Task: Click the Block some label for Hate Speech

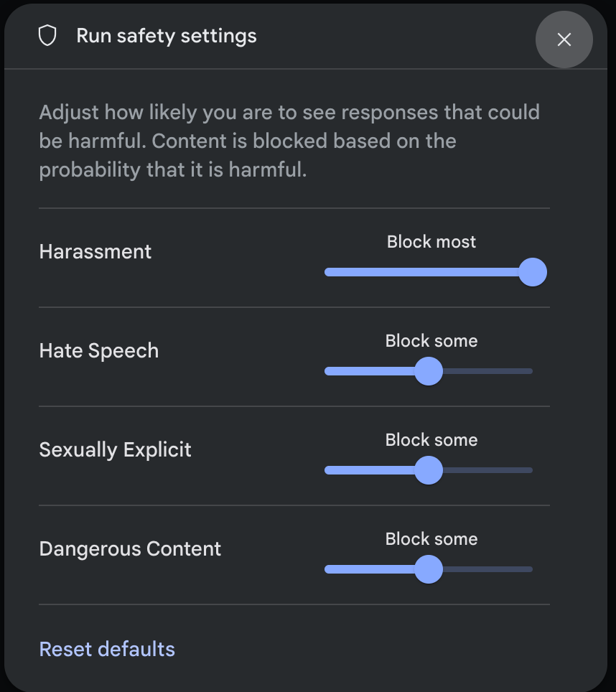Action: [x=431, y=341]
